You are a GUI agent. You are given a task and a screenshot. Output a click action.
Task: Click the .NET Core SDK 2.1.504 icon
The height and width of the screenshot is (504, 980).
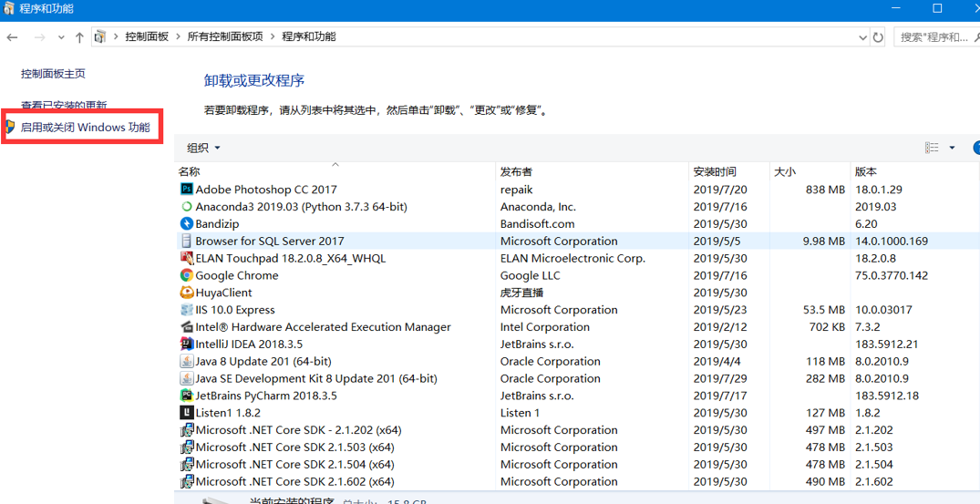pyautogui.click(x=186, y=464)
